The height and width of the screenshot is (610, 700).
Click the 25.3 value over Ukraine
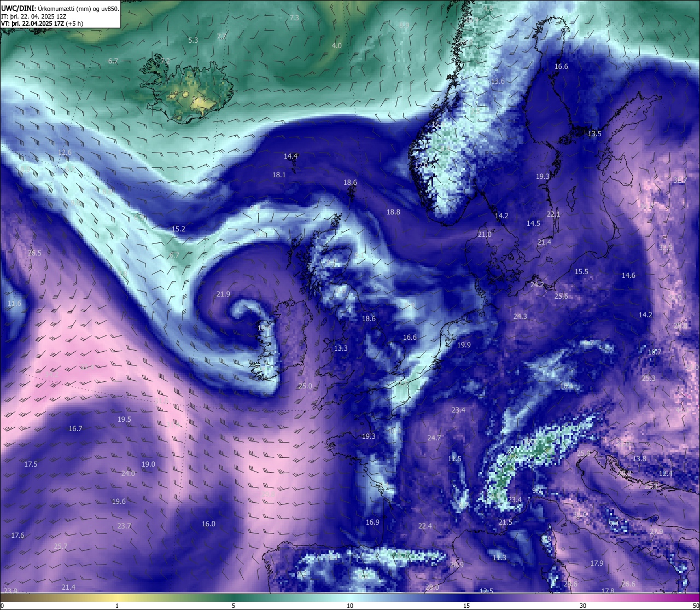tap(649, 379)
